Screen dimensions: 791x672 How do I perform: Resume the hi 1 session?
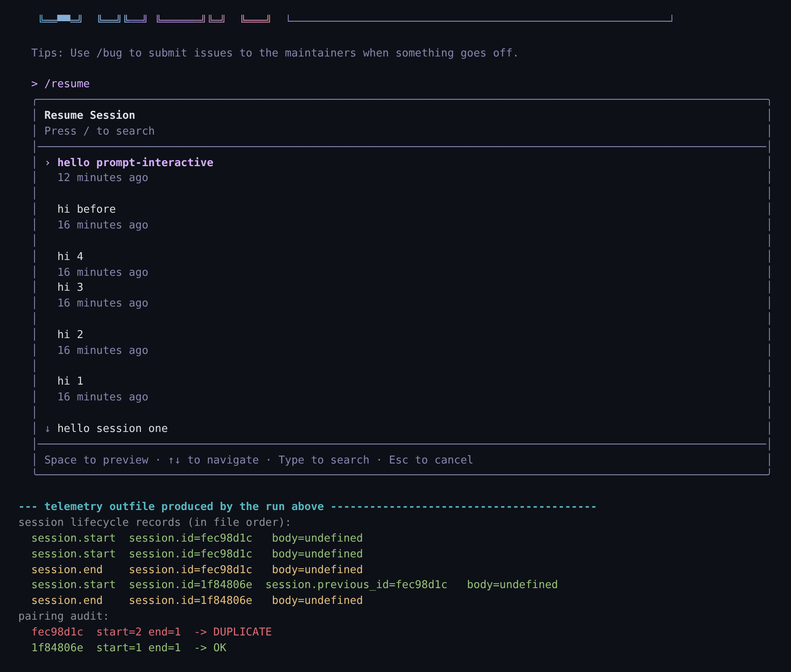tap(70, 381)
